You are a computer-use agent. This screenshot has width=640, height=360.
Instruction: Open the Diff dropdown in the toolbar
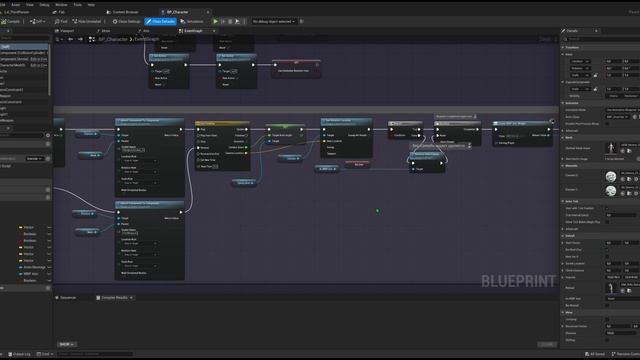tap(38, 21)
